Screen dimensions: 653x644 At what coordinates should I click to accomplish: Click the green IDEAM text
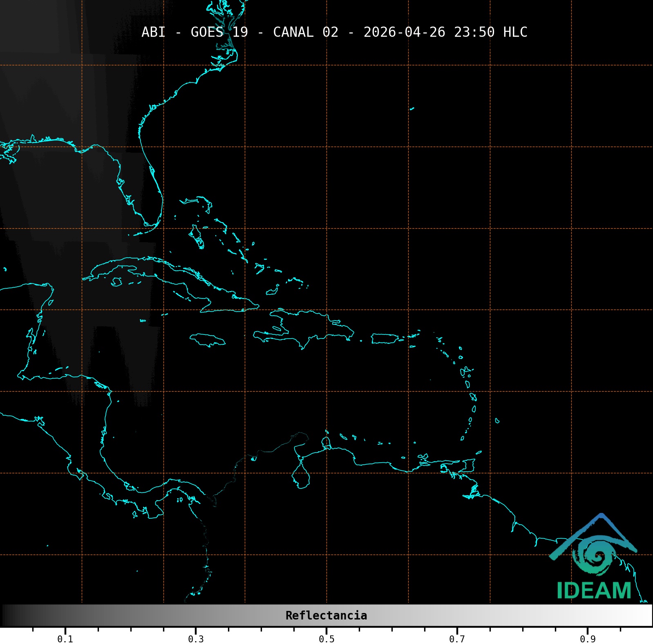point(594,591)
